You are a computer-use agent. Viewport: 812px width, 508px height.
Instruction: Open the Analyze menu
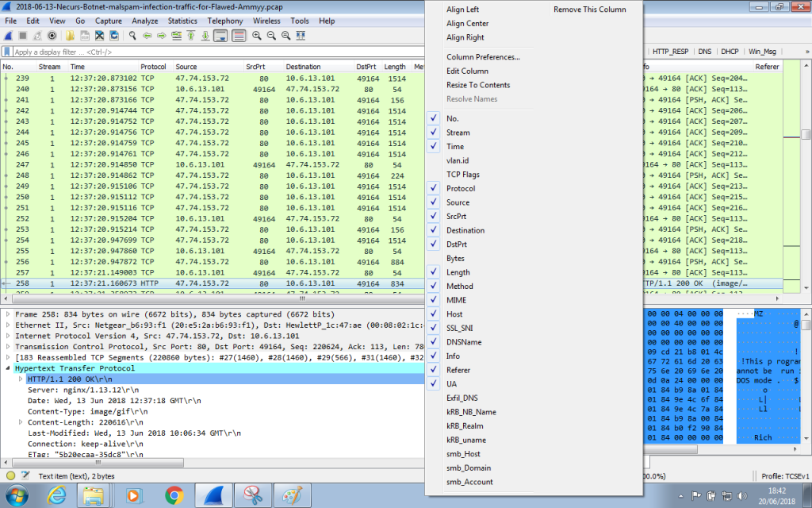[144, 21]
